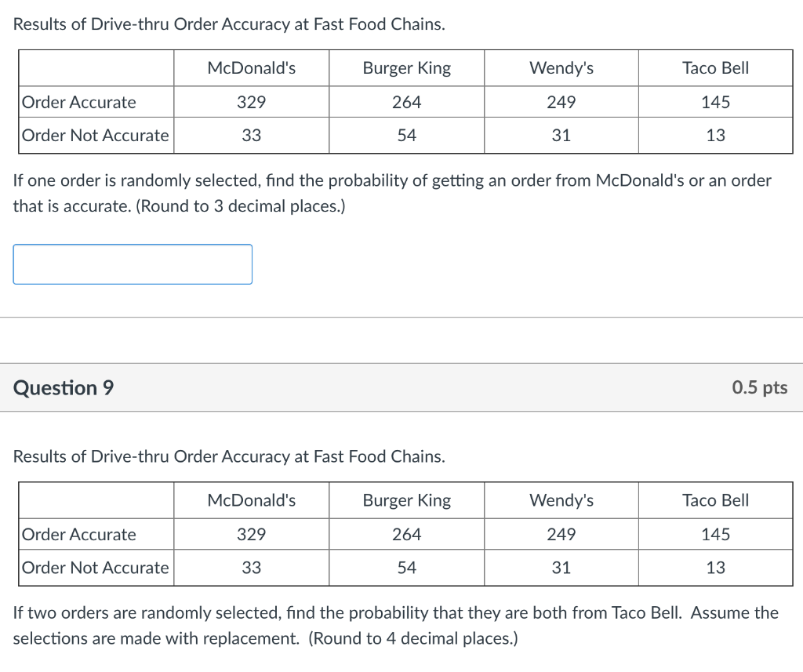803x672 pixels.
Task: Select the value 264 under Burger King
Action: coord(406,102)
